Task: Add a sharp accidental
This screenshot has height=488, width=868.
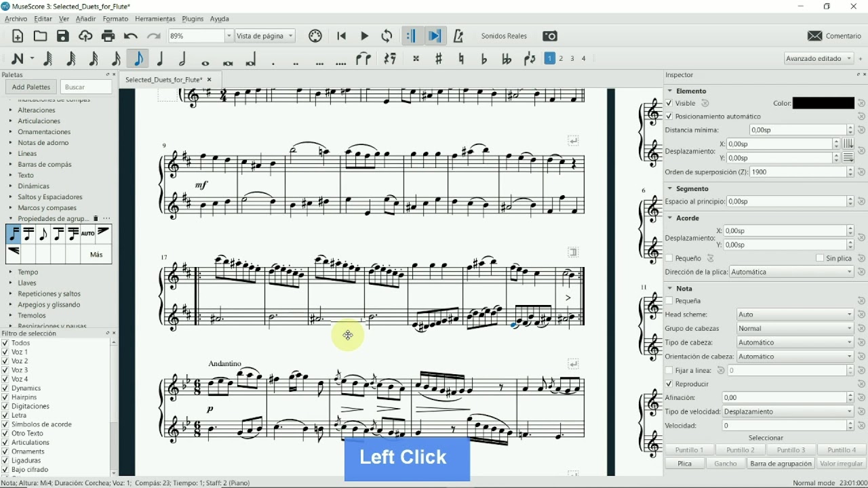Action: 439,59
